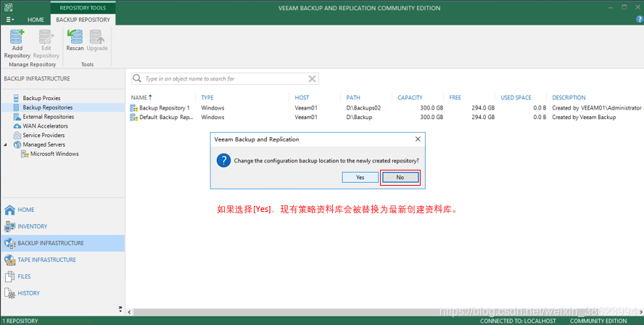The height and width of the screenshot is (325, 644).
Task: Click the Default Backup Repository row icon
Action: pos(133,118)
